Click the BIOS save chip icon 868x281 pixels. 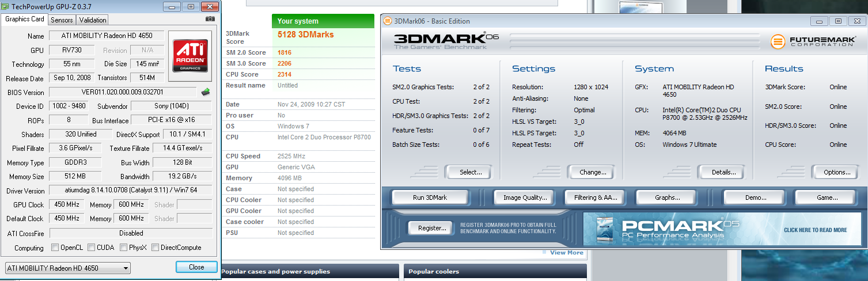point(206,92)
